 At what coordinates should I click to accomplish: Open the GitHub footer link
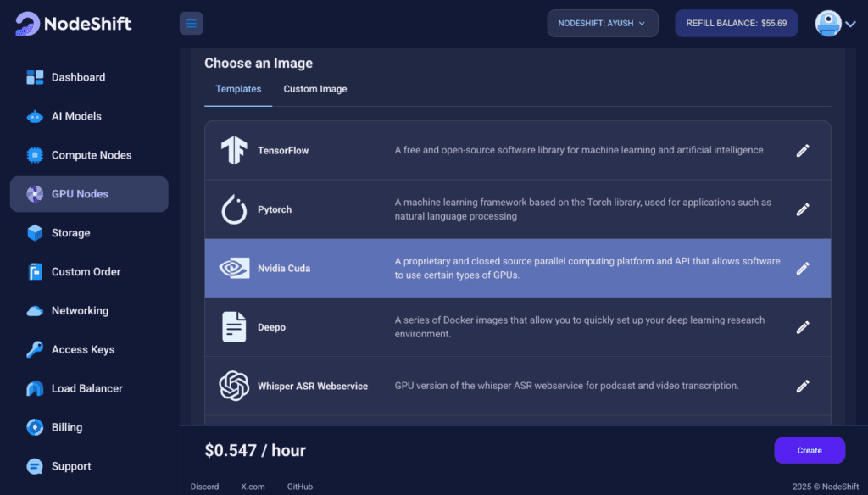(x=299, y=487)
